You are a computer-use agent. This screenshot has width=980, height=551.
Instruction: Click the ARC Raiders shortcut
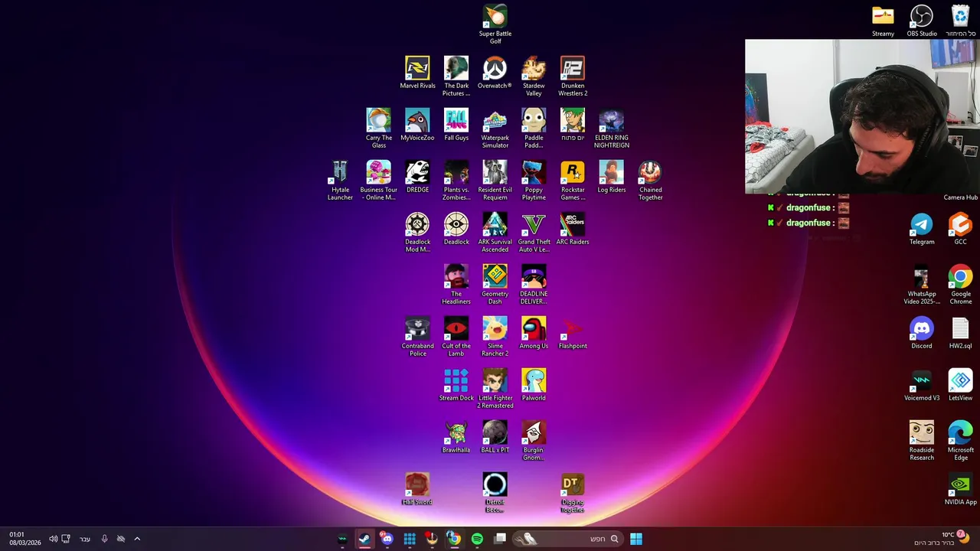tap(573, 229)
